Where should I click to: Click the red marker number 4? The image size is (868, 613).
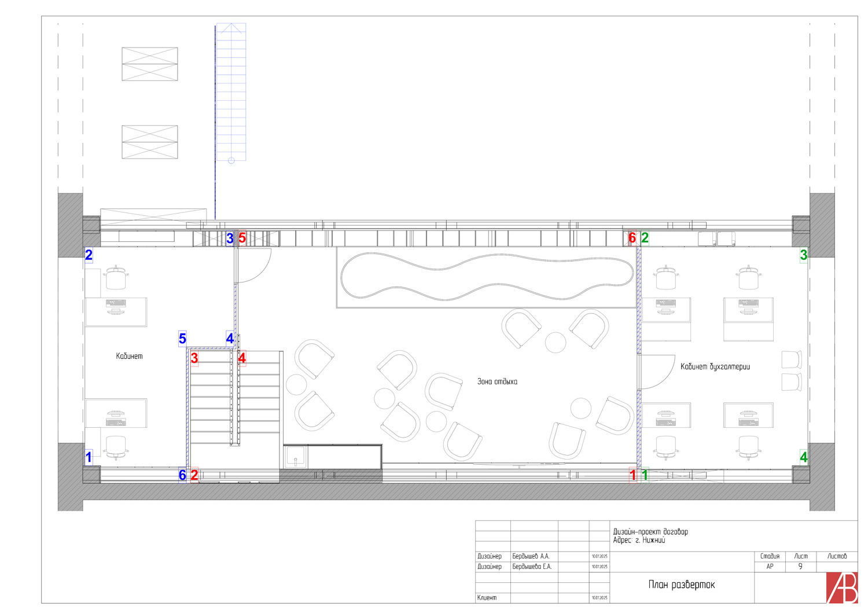242,358
